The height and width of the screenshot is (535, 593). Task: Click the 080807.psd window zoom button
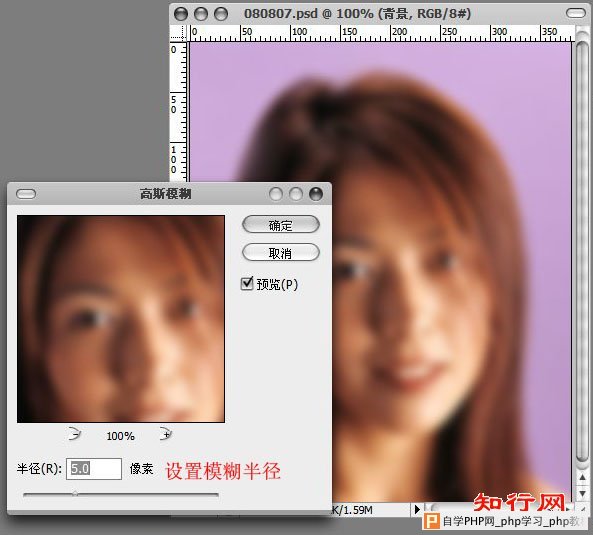pyautogui.click(x=221, y=14)
